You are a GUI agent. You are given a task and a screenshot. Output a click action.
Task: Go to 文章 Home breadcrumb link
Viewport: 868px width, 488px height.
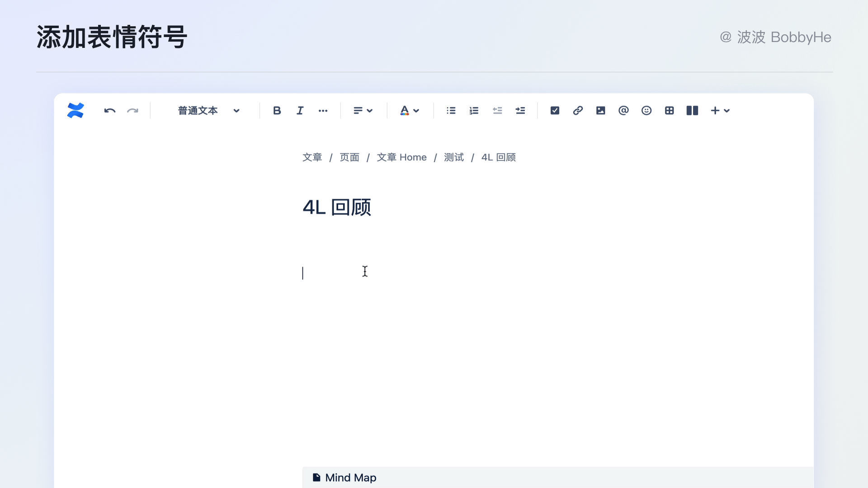point(401,157)
